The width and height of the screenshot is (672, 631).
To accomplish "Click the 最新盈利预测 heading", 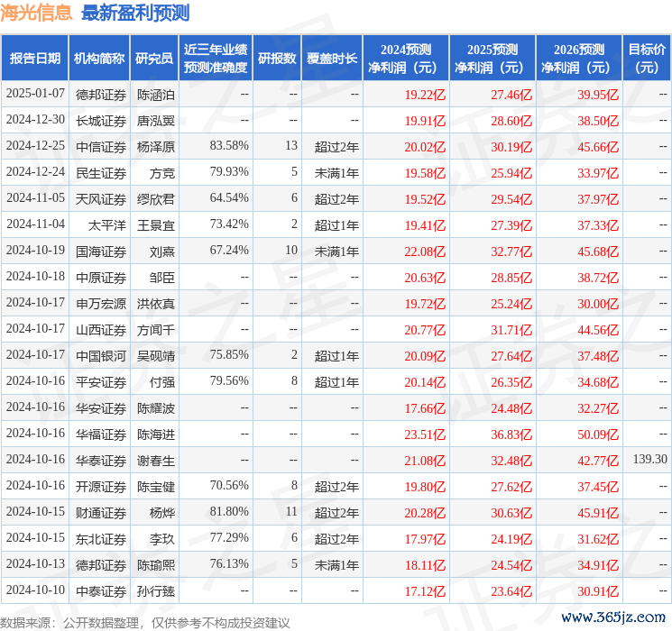I will (135, 13).
